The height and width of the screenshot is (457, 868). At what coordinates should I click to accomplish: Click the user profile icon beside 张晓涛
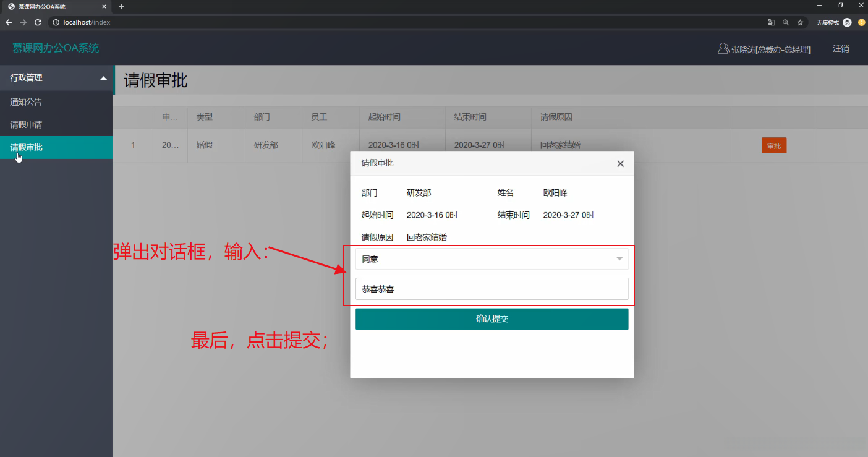723,48
